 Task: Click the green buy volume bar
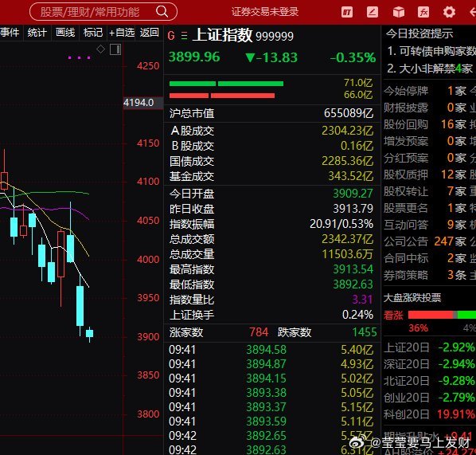(x=226, y=84)
